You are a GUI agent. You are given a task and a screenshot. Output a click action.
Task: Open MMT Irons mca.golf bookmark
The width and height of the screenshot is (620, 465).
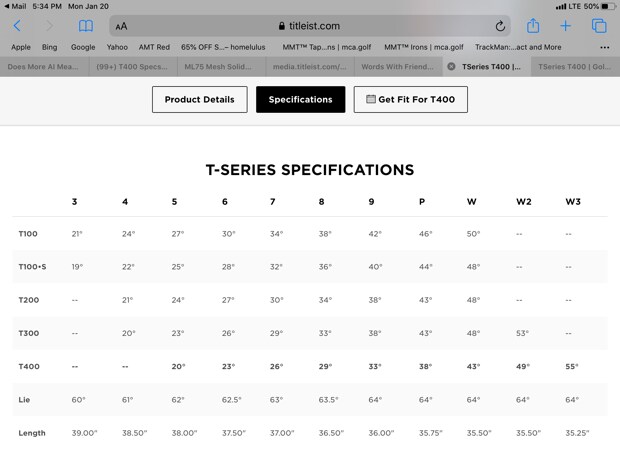click(424, 47)
